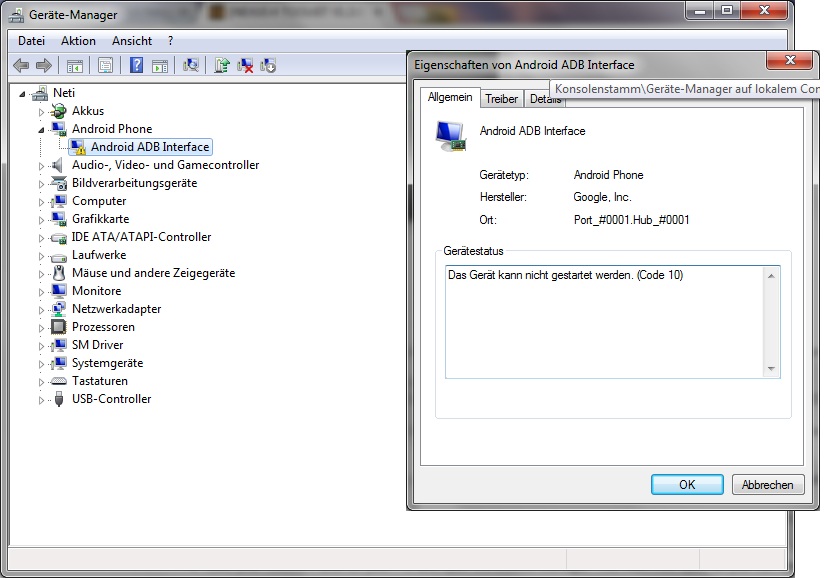The width and height of the screenshot is (824, 578).
Task: Select the Prozessoren label
Action: click(x=104, y=327)
